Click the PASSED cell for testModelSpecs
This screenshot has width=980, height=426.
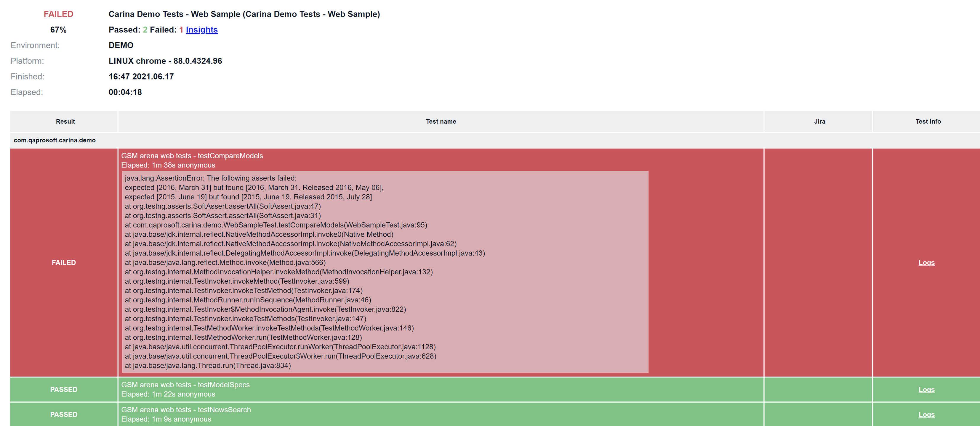pos(63,390)
